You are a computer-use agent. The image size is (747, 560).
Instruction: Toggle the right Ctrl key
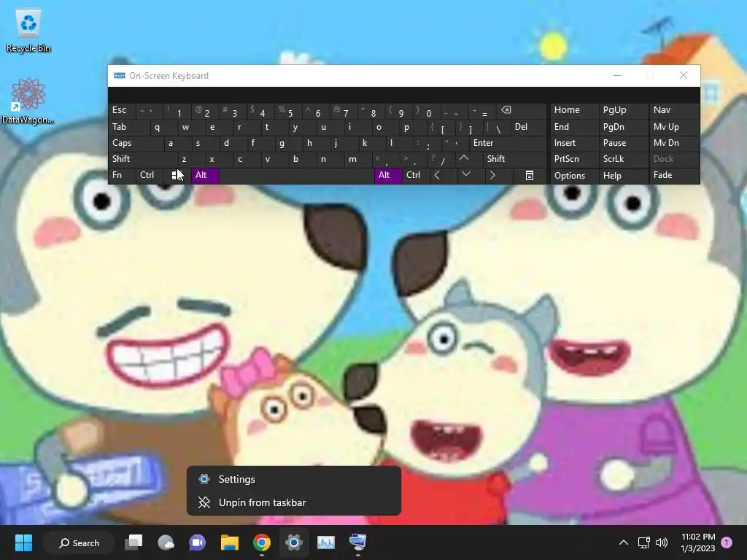[x=415, y=175]
